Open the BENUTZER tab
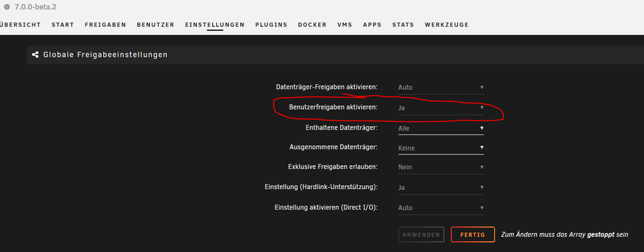Viewport: 644px width, 252px height. tap(156, 24)
